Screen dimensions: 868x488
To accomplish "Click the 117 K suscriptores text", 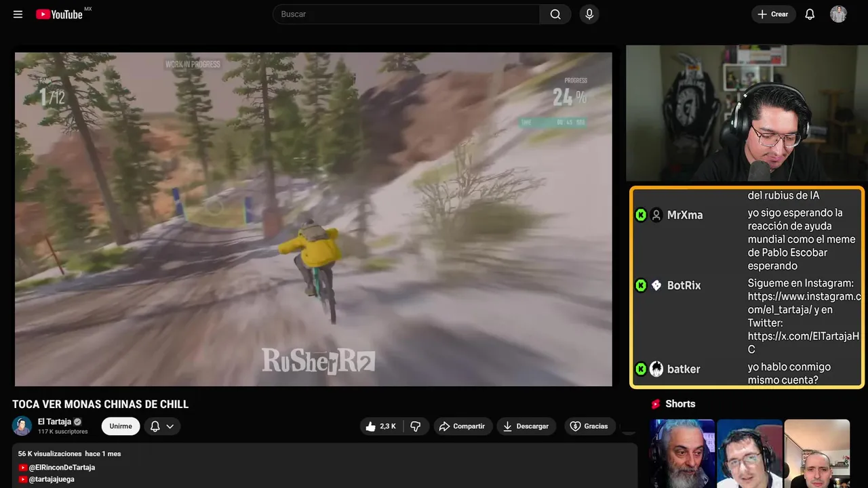I will 63,432.
